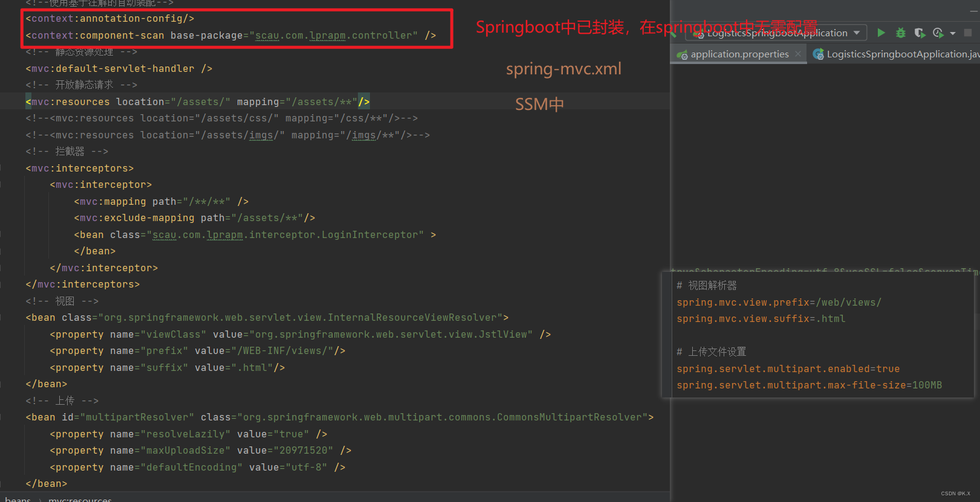Click the 'mvc:exclude-mapping' line
This screenshot has height=502, width=980.
coord(195,218)
